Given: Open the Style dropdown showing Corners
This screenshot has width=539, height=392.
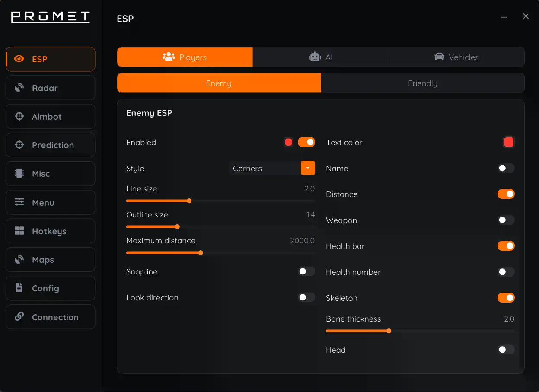Looking at the screenshot, I should click(272, 168).
